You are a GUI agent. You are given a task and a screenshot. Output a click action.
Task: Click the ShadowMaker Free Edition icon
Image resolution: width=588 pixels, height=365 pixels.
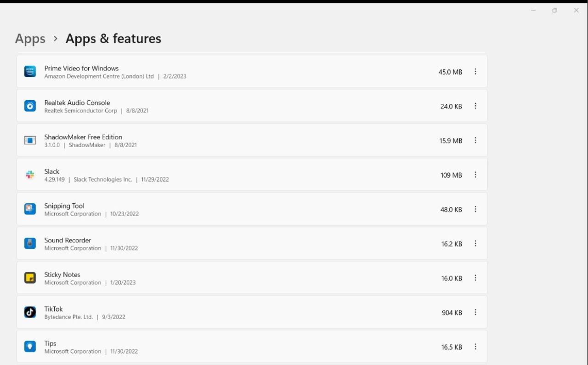tap(30, 140)
